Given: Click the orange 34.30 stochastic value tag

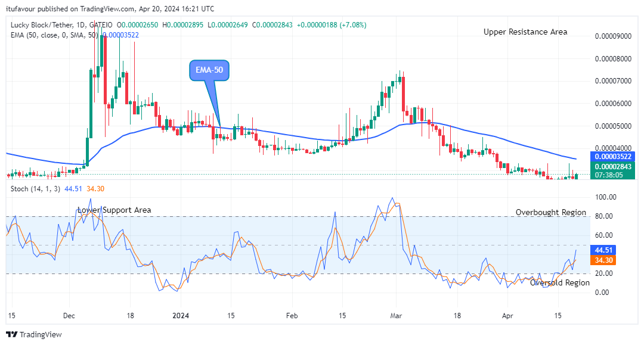Looking at the screenshot, I should (603, 260).
